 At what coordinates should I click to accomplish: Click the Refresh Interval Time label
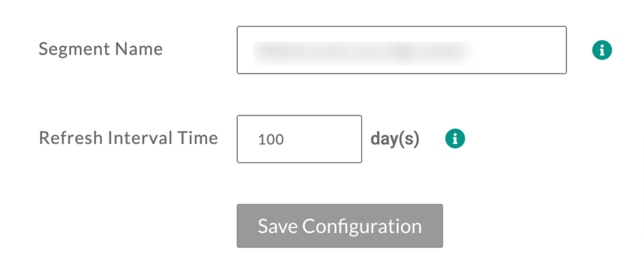(128, 138)
